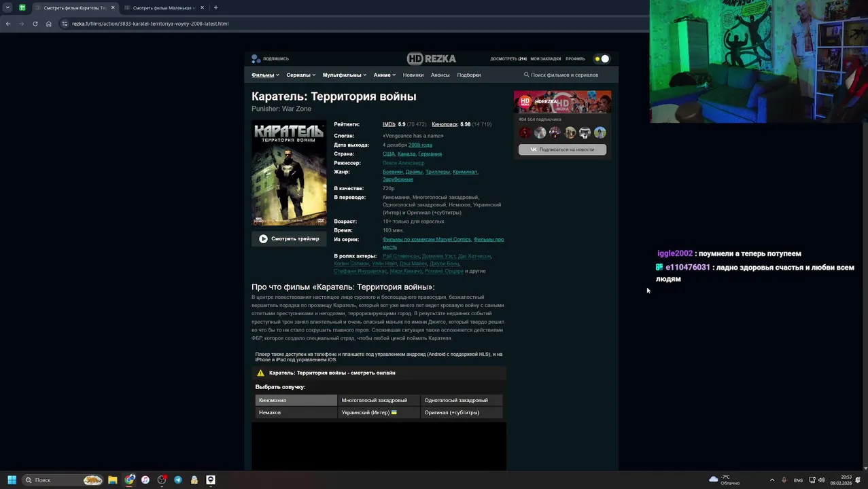Click the Каратель movie poster
Screen dimensions: 868x489
click(x=290, y=173)
